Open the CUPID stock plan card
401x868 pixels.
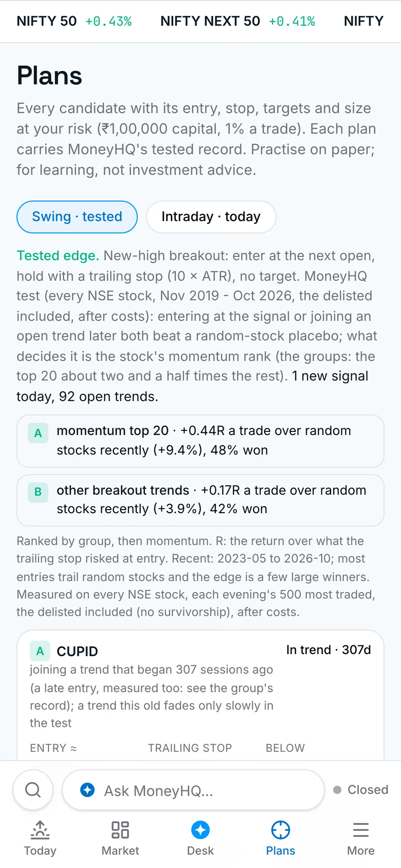200,695
